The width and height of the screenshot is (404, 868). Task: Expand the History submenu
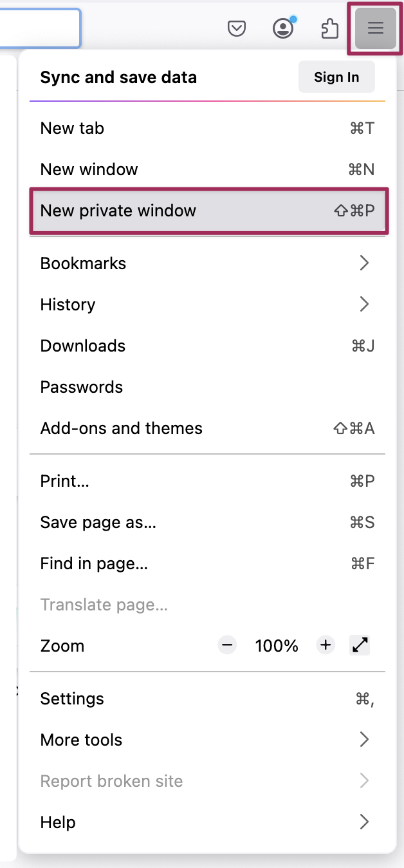(207, 305)
